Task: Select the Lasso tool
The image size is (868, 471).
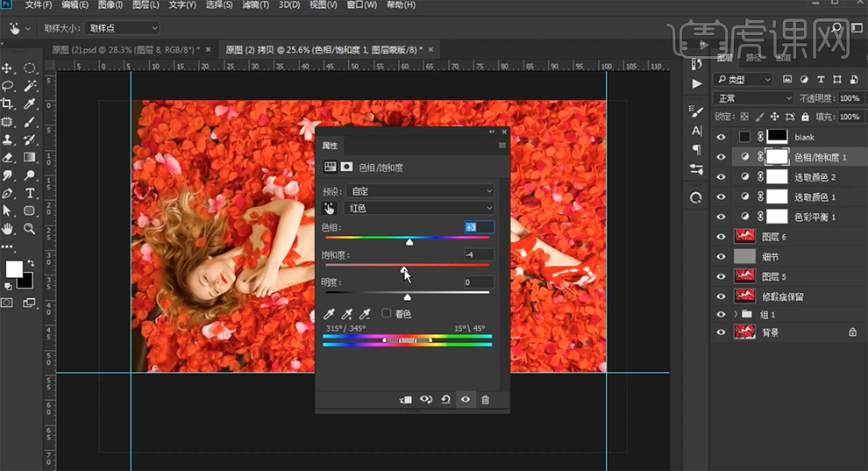Action: (x=8, y=86)
